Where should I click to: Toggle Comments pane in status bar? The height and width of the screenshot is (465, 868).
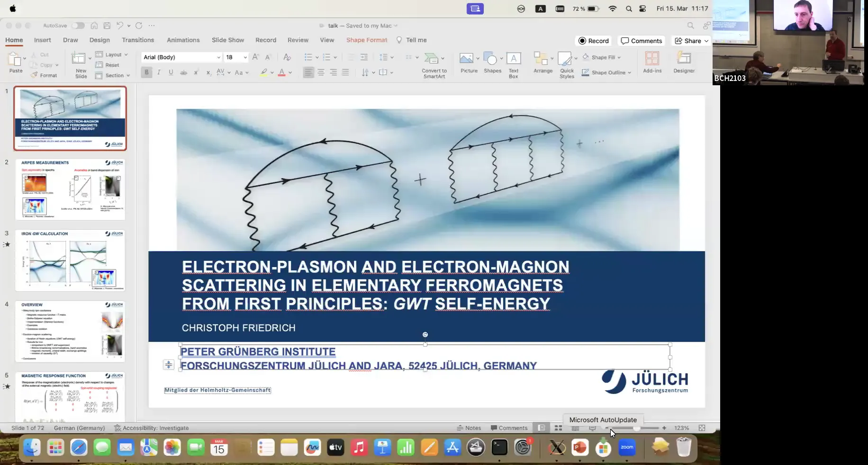tap(509, 428)
